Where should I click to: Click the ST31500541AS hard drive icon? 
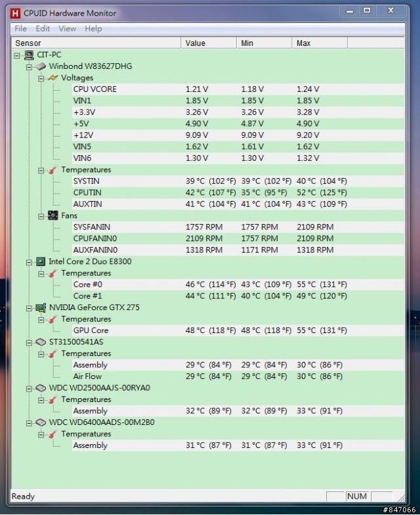pyautogui.click(x=41, y=342)
